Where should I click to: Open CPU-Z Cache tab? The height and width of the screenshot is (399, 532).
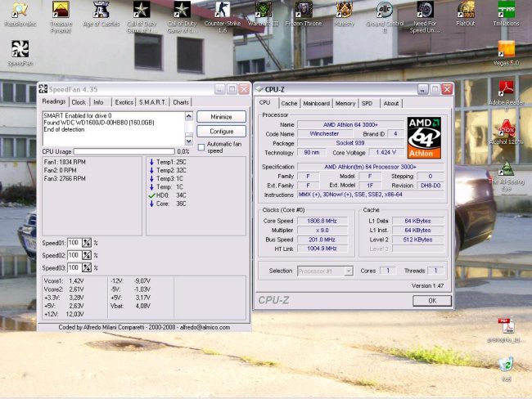[289, 103]
